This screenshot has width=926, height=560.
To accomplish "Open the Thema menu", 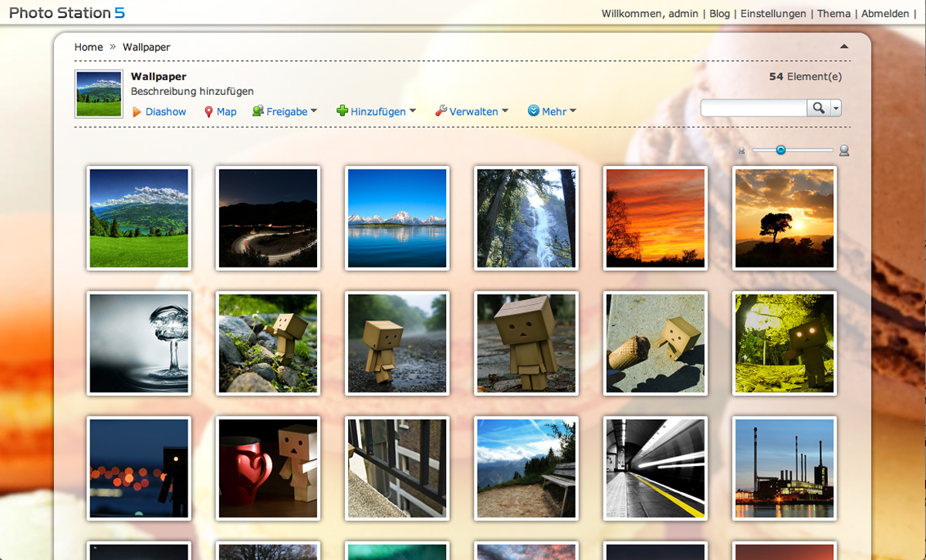I will click(x=834, y=14).
